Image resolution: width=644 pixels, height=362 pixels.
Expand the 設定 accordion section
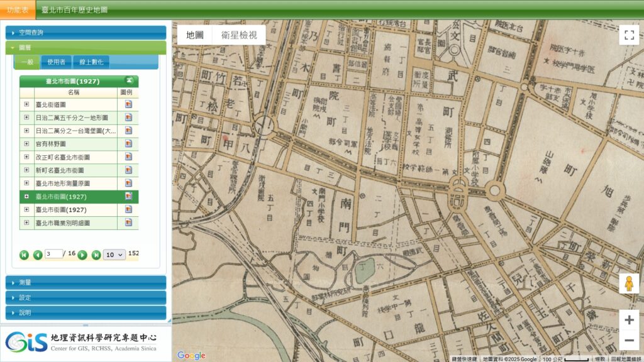click(x=86, y=297)
